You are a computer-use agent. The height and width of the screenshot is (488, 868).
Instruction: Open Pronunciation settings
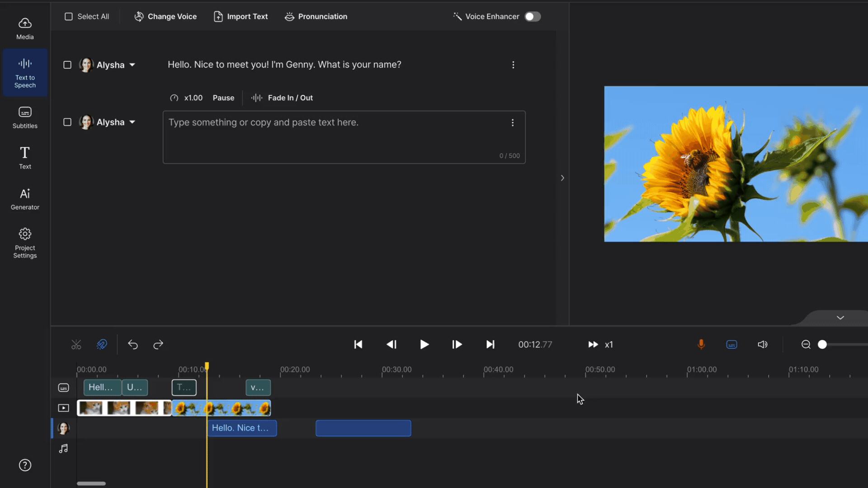pyautogui.click(x=316, y=16)
